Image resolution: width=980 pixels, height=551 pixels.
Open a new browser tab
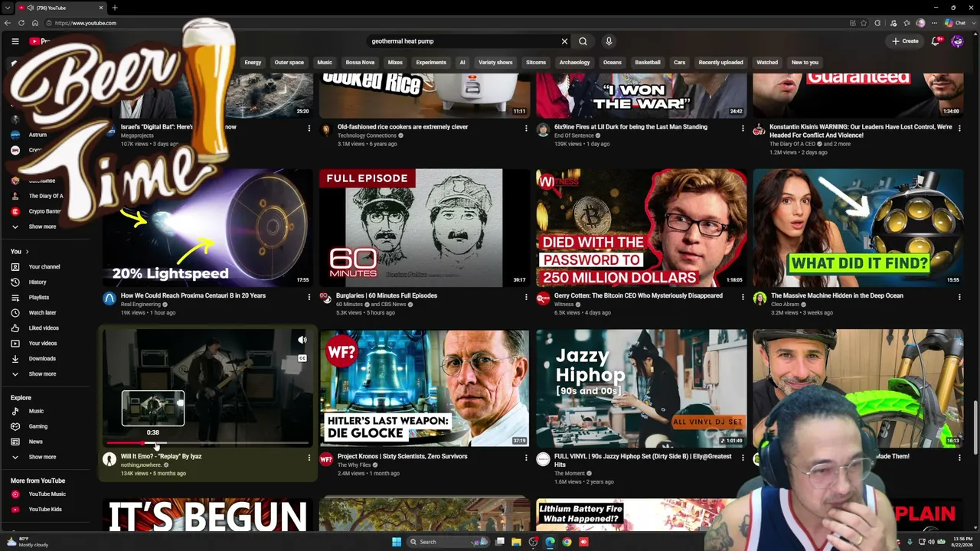point(114,8)
